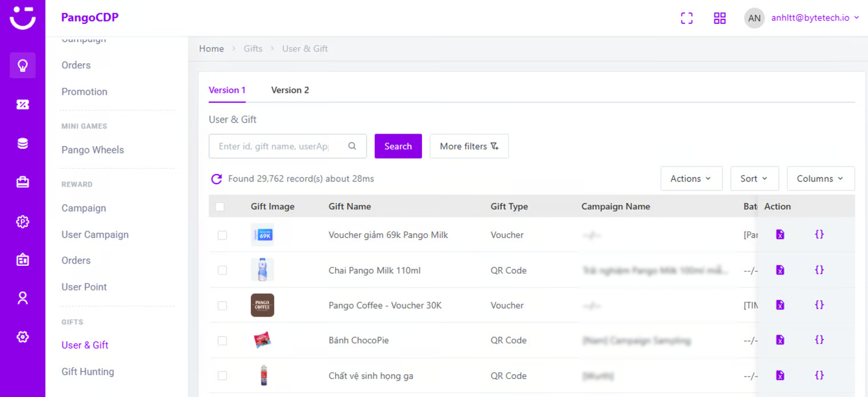Export Bánh ChocoPie row to Excel

click(x=780, y=340)
